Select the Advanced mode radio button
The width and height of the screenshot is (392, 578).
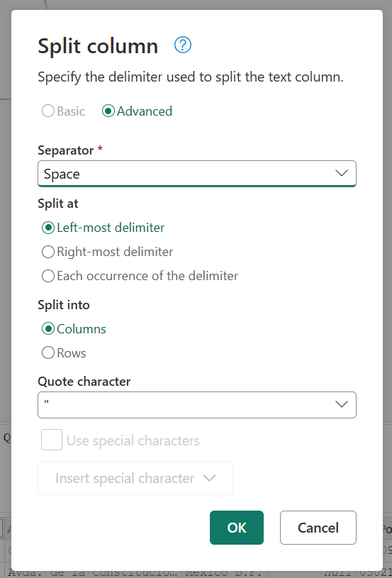[108, 111]
